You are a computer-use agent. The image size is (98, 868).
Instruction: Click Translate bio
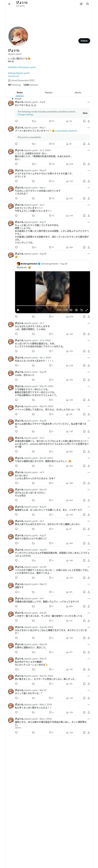(x=14, y=76)
